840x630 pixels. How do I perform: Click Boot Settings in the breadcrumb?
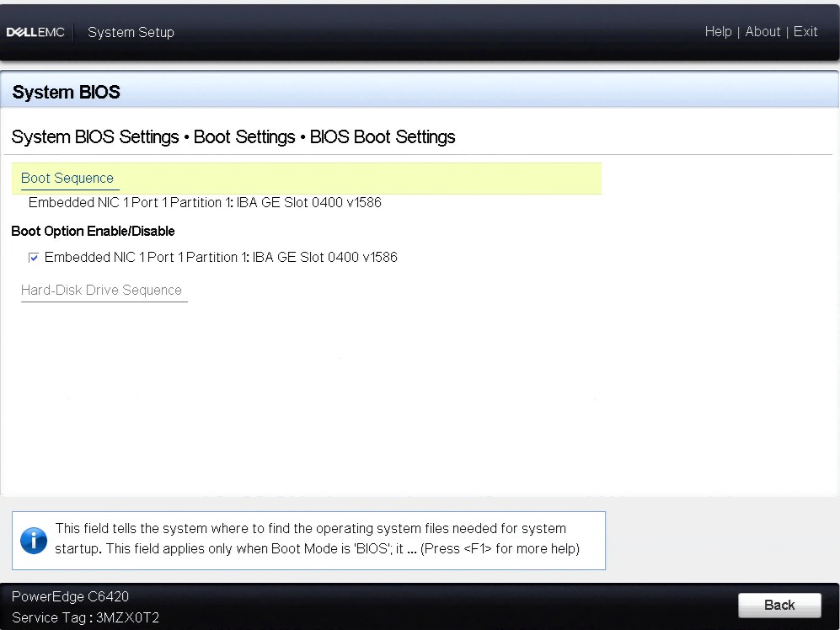coord(244,136)
